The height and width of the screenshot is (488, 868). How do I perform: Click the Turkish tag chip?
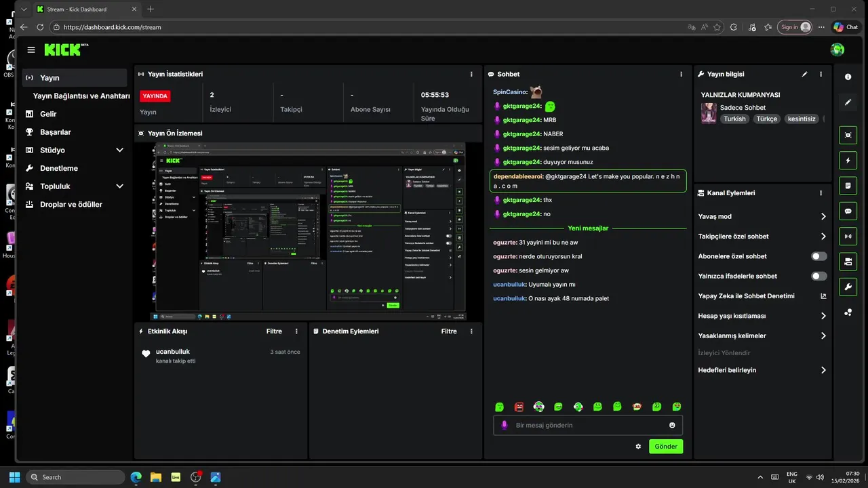click(x=734, y=119)
